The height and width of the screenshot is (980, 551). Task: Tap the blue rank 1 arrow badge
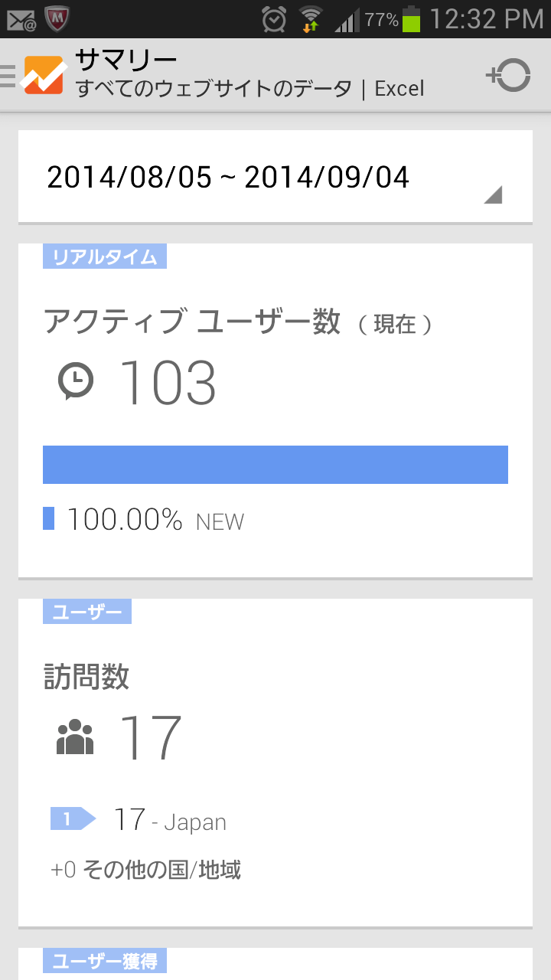(73, 819)
